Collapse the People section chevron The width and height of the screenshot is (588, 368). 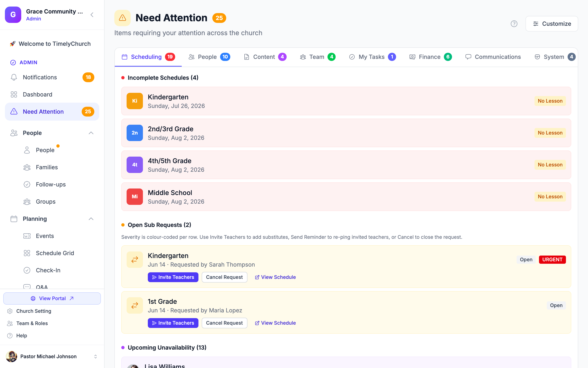91,133
